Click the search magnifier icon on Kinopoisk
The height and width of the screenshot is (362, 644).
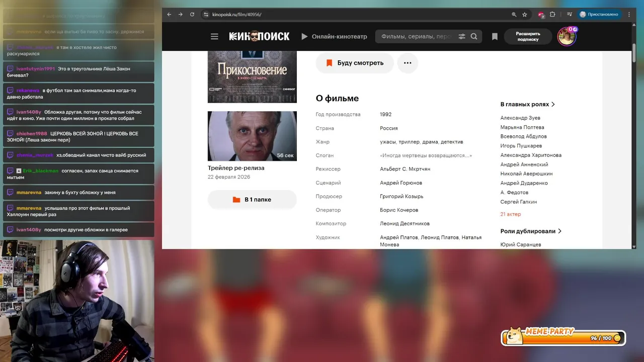pyautogui.click(x=474, y=37)
